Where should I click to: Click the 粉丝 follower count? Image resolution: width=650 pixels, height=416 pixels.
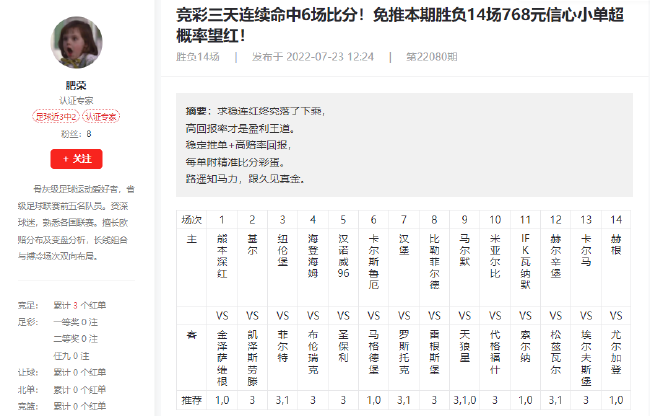(x=76, y=134)
